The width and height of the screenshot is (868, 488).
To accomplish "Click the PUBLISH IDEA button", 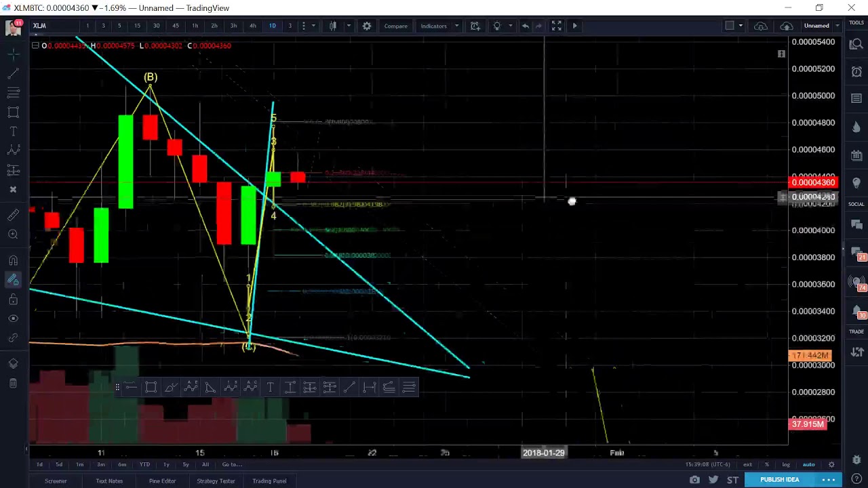I will [x=779, y=480].
